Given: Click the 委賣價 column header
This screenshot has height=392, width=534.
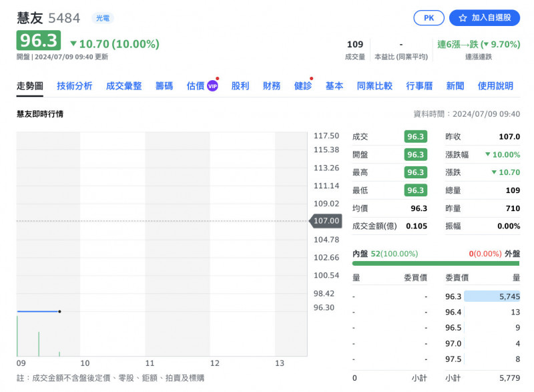Looking at the screenshot, I should [x=457, y=278].
